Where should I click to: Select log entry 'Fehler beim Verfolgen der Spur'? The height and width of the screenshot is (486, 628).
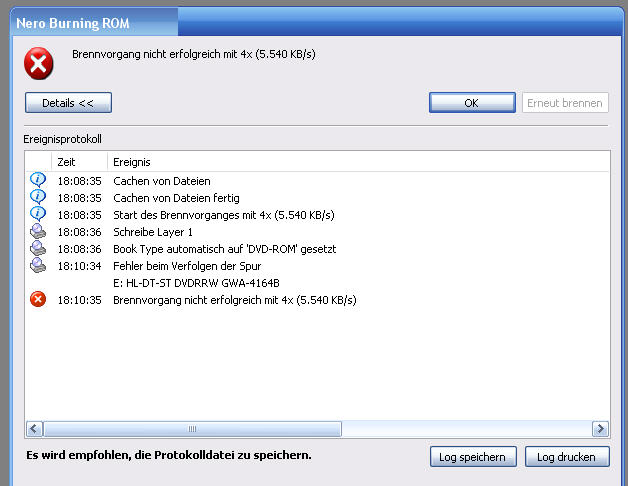187,266
